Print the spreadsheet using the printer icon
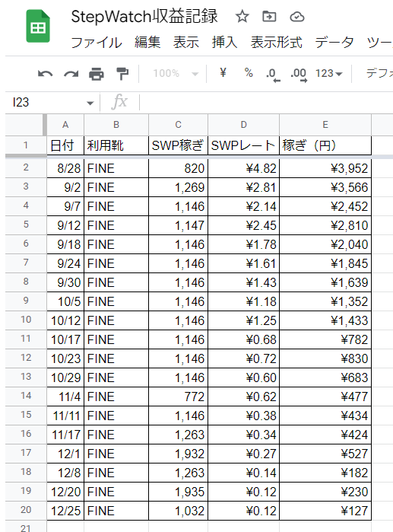The height and width of the screenshot is (532, 393). (97, 74)
